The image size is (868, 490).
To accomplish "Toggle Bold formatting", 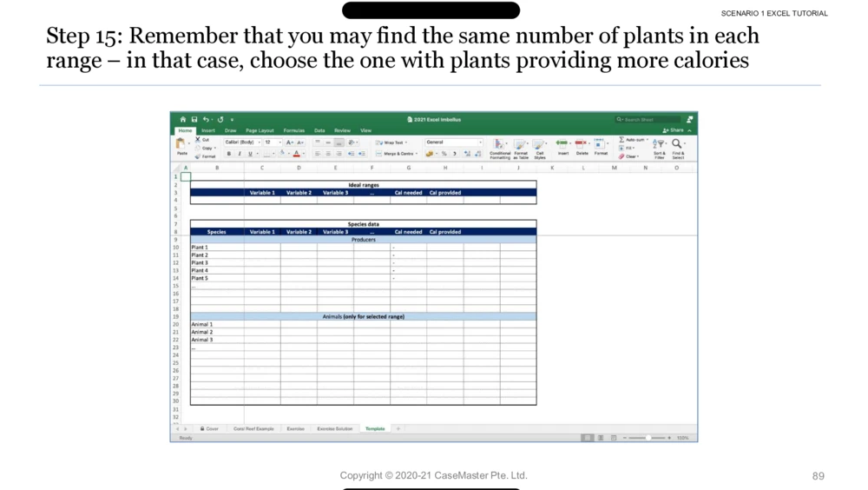I will pyautogui.click(x=229, y=154).
